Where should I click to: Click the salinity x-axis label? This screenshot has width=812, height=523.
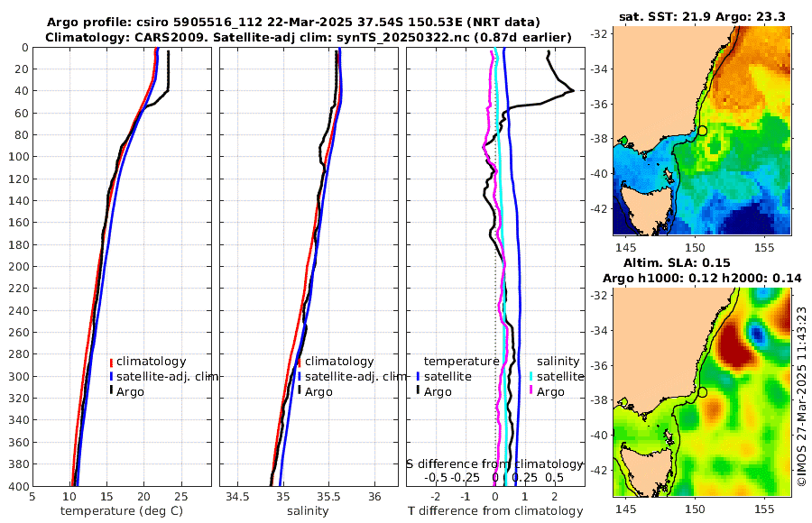point(309,511)
